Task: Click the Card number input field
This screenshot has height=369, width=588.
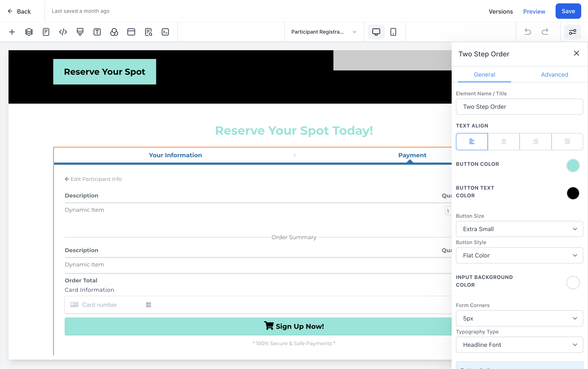Action: (258, 305)
